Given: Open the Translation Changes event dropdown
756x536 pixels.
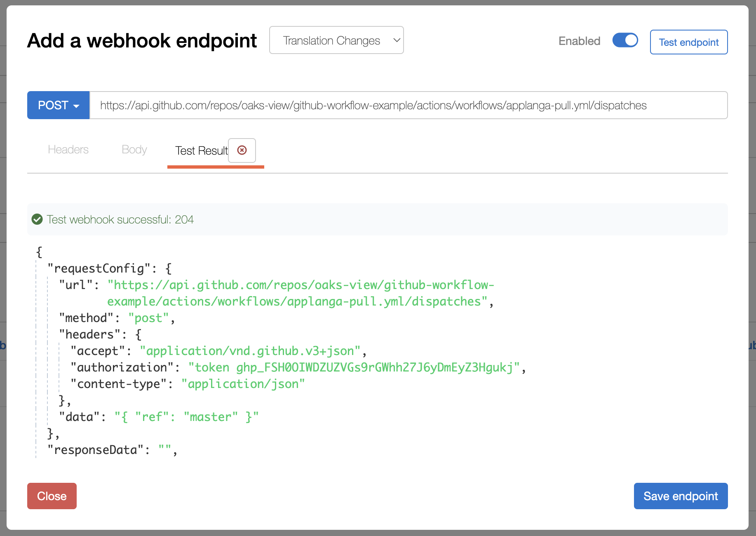Looking at the screenshot, I should (x=336, y=40).
